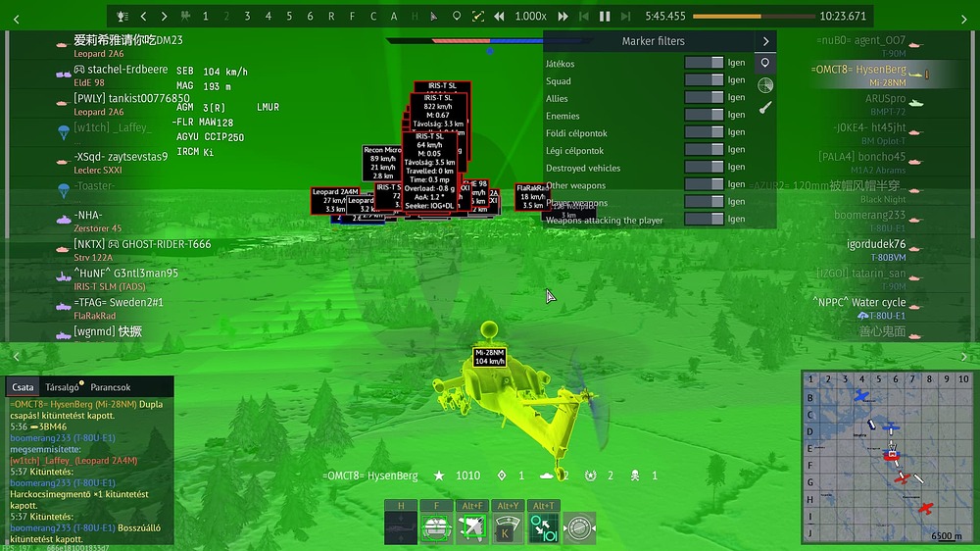Select camera preset 5
Viewport: 980px width, 551px height.
point(289,17)
